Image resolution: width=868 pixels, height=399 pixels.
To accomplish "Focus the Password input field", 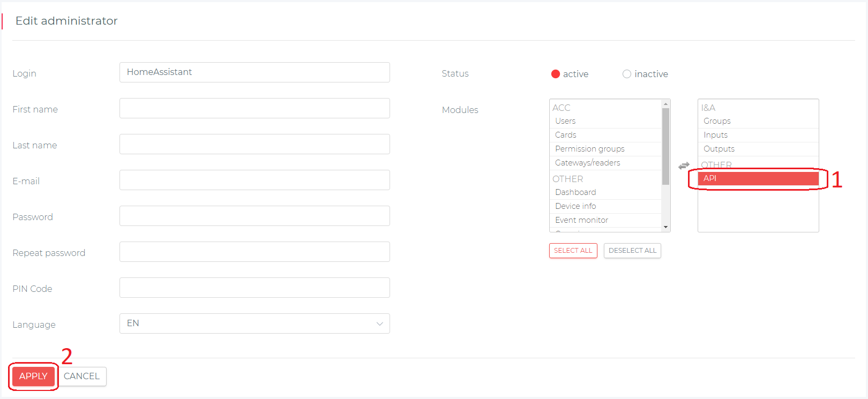I will (x=254, y=216).
